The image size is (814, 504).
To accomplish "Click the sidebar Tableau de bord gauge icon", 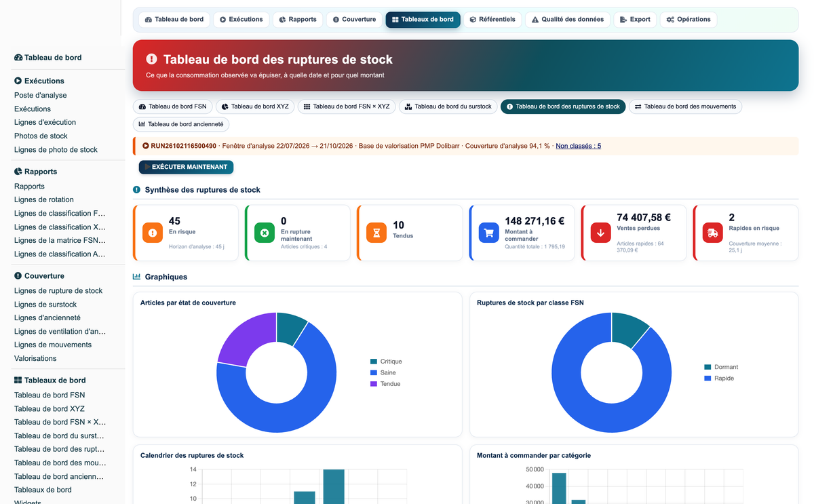I will click(x=18, y=58).
